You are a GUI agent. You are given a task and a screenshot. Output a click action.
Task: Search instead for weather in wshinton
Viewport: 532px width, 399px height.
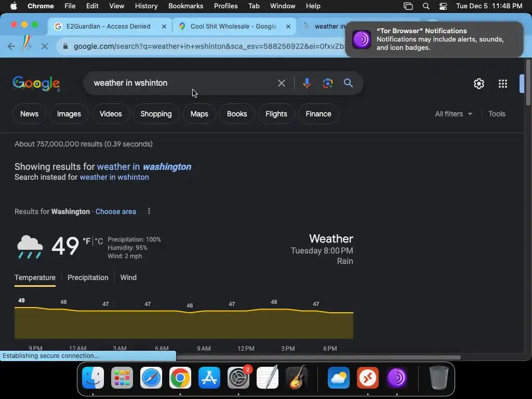pyautogui.click(x=114, y=177)
